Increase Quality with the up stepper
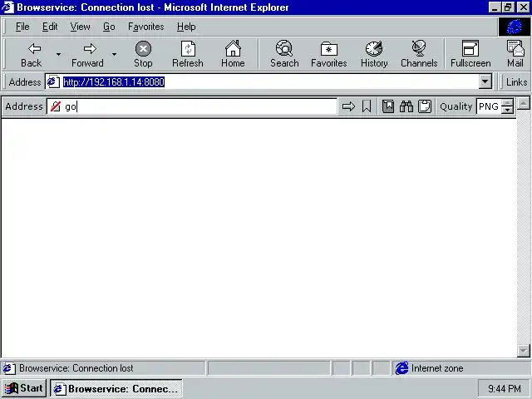This screenshot has width=532, height=399. click(x=508, y=103)
